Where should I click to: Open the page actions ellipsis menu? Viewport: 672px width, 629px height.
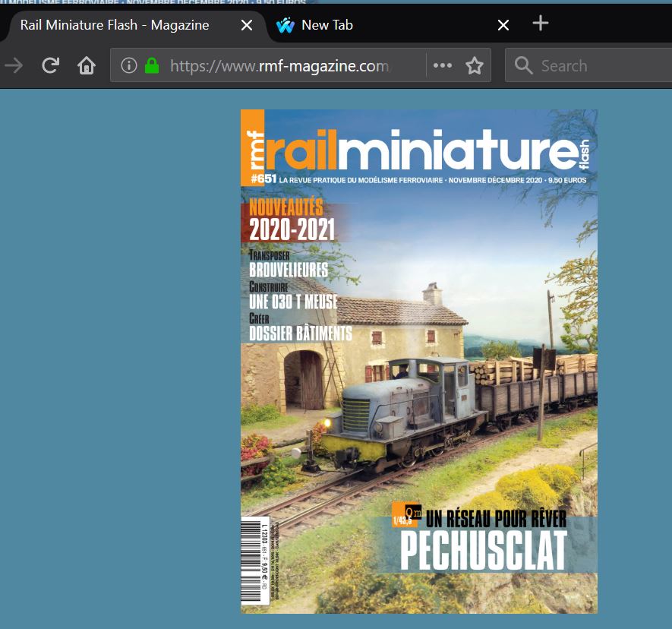[x=442, y=66]
